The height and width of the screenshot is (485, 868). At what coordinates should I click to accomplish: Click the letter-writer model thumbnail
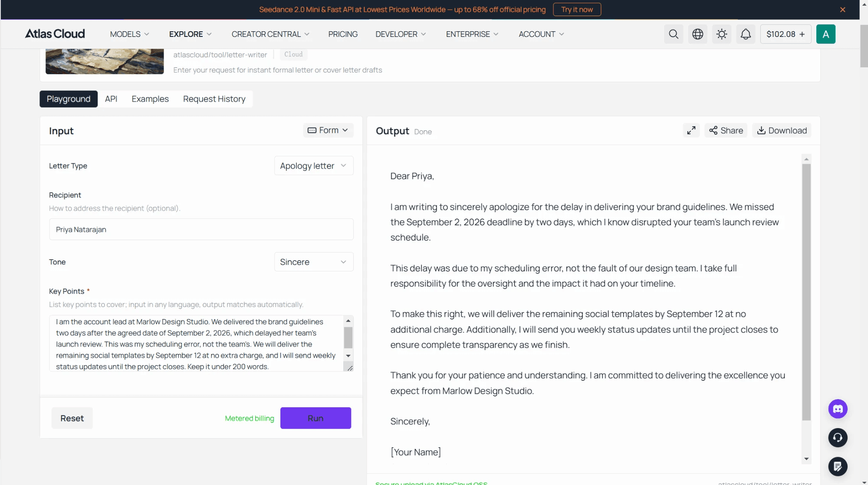(105, 61)
